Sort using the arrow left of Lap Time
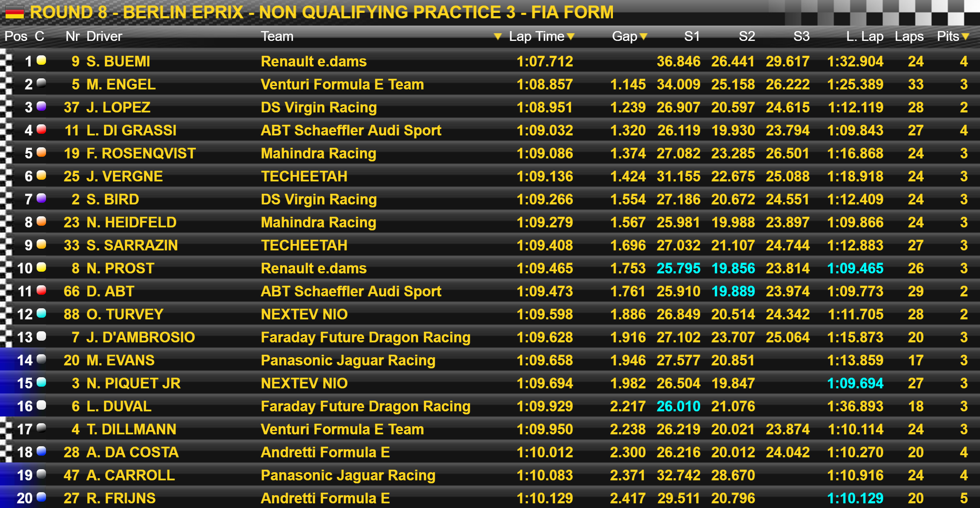The width and height of the screenshot is (980, 508). pos(497,37)
